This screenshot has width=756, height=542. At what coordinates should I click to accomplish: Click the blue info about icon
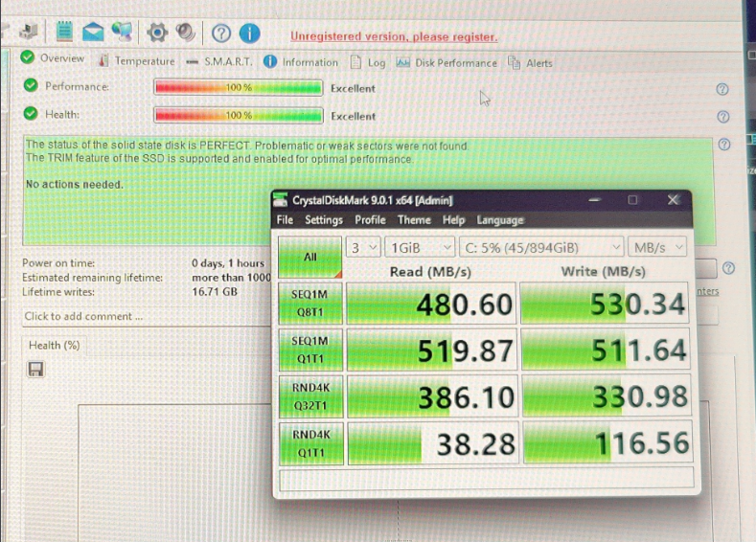[250, 34]
